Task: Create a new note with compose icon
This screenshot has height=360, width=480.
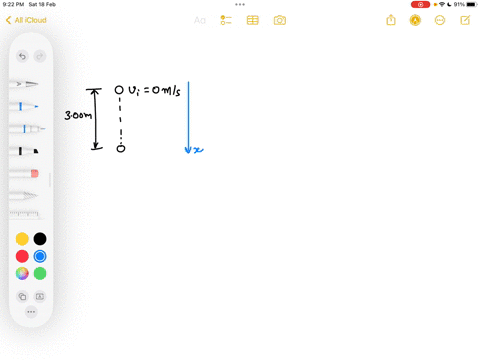Action: pyautogui.click(x=465, y=20)
